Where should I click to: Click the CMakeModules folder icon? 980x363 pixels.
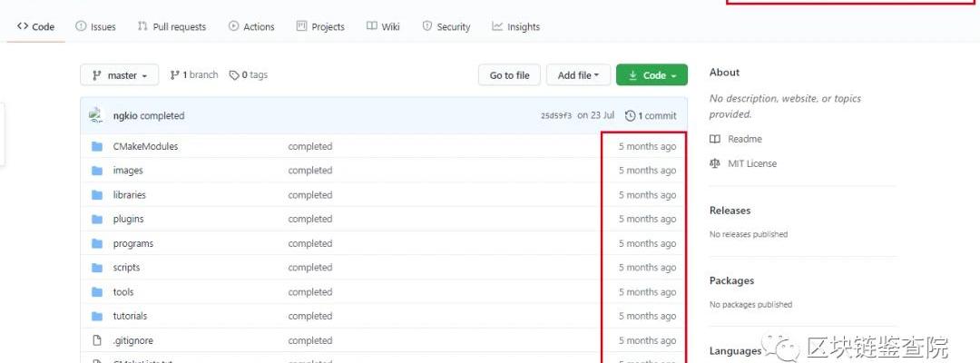97,146
